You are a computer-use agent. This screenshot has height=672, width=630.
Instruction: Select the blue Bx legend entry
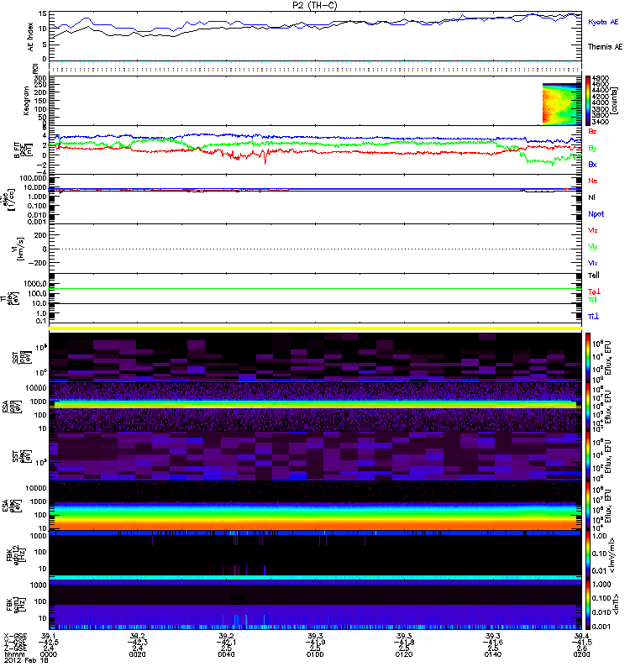[593, 165]
